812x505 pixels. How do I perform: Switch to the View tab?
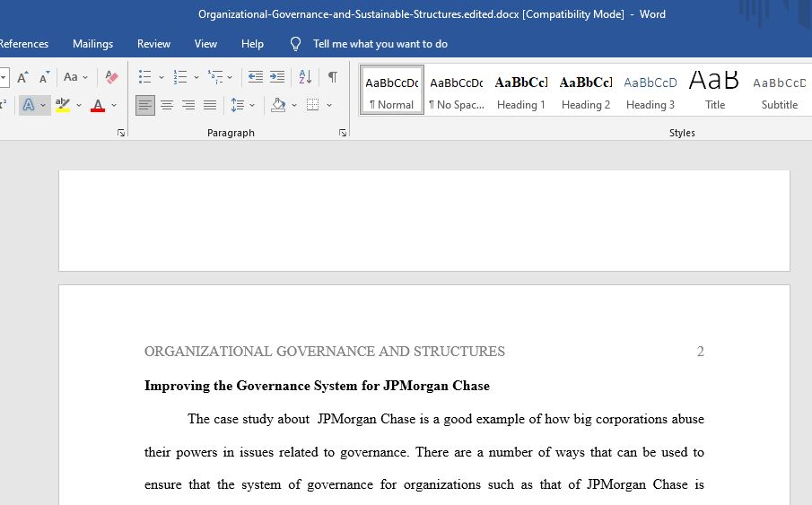205,44
